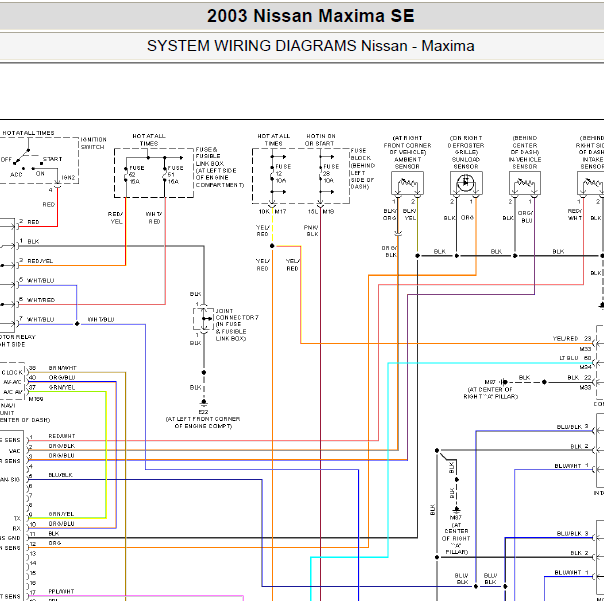Click the 'CLOCK' terminal label
The width and height of the screenshot is (604, 601).
pyautogui.click(x=12, y=373)
